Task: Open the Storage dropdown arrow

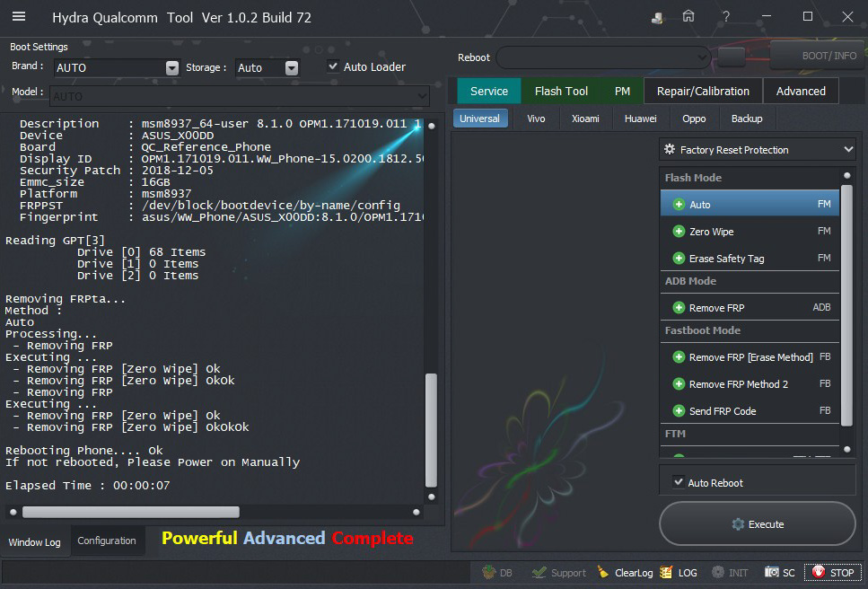Action: (x=292, y=67)
